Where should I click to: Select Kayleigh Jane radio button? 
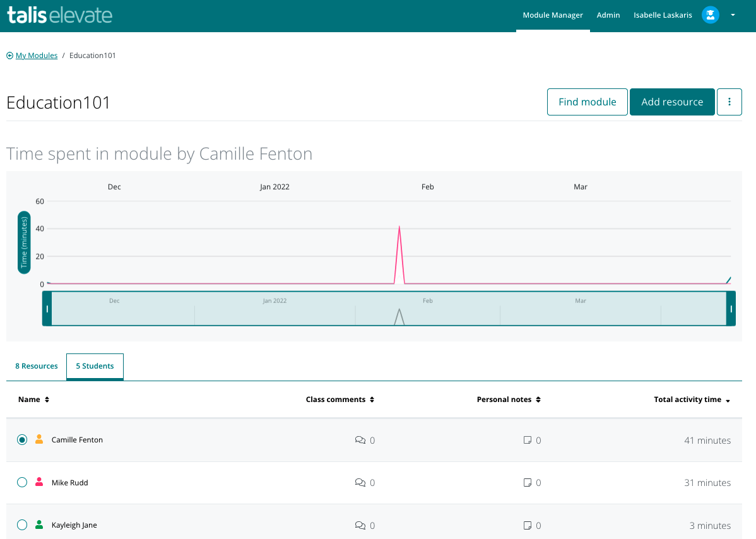pos(21,524)
